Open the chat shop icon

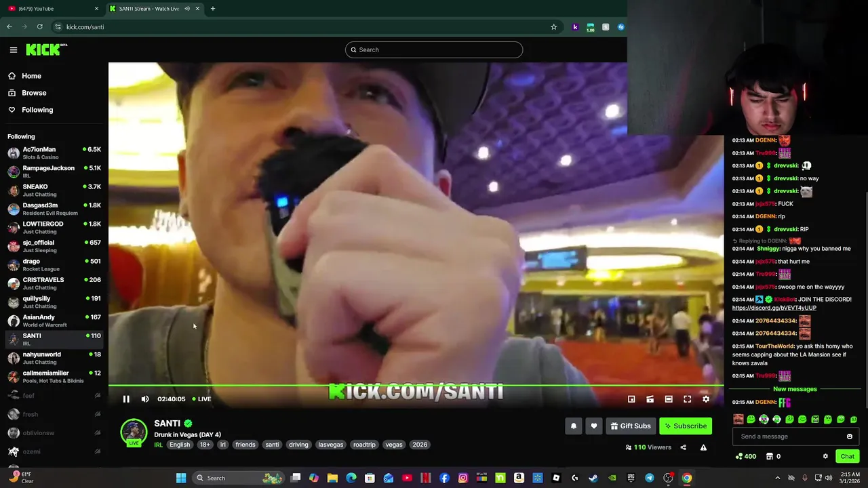(x=770, y=456)
